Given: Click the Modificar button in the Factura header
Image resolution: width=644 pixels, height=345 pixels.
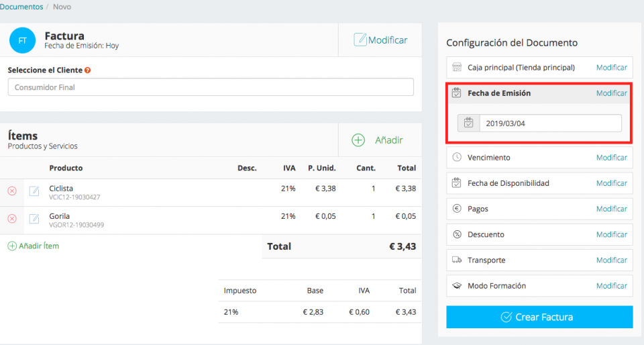Looking at the screenshot, I should click(x=380, y=40).
